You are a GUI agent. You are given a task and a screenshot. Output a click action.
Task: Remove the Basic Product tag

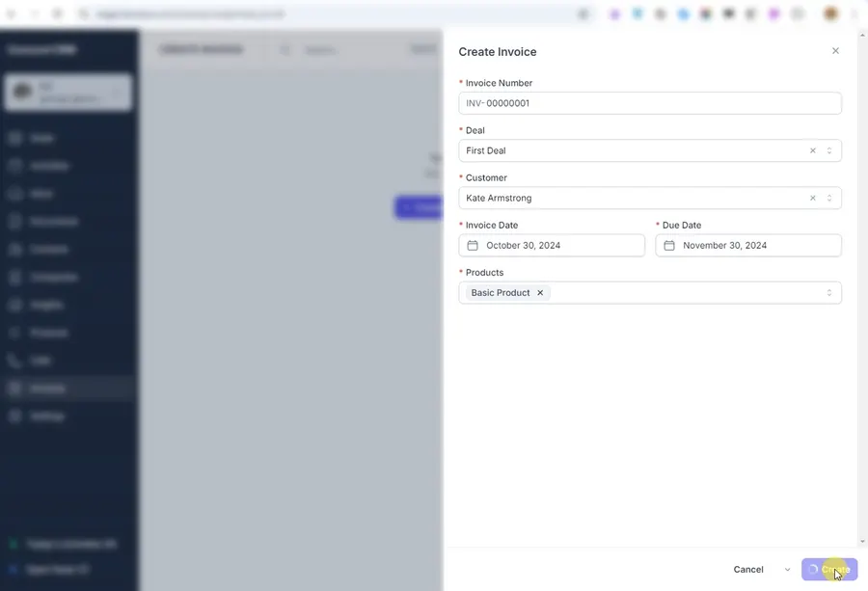[x=540, y=293]
